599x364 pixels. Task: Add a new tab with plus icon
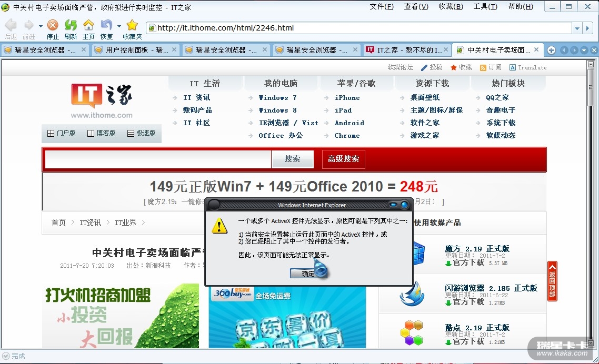click(551, 50)
